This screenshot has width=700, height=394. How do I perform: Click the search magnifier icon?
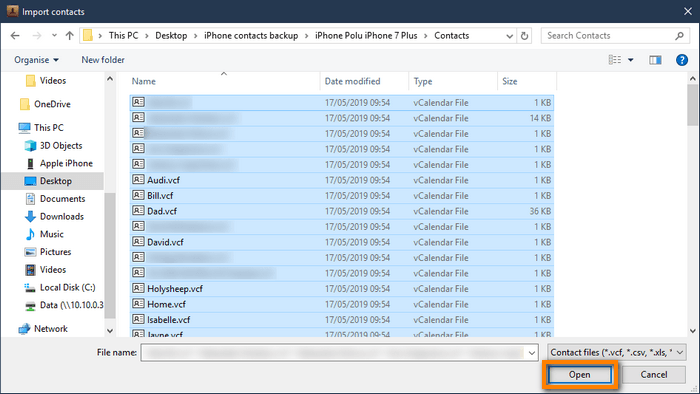click(679, 36)
